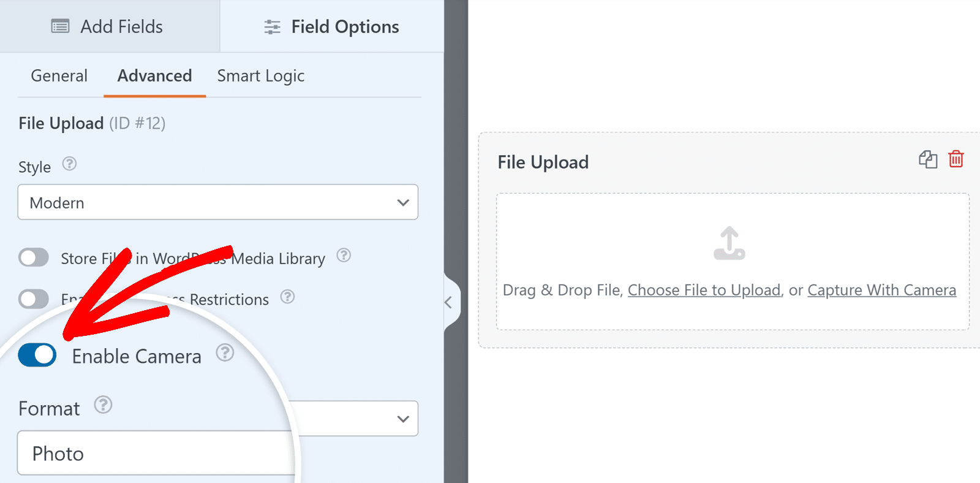The width and height of the screenshot is (980, 483).
Task: Click the Enable Camera help icon
Action: pyautogui.click(x=225, y=353)
